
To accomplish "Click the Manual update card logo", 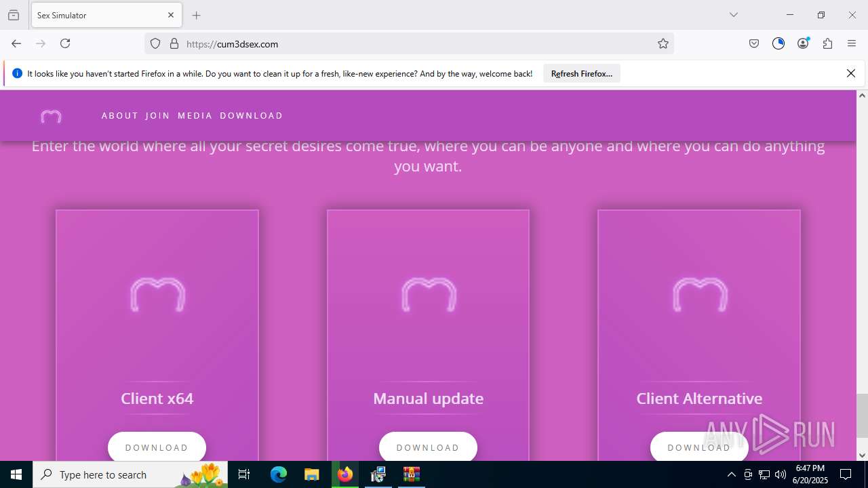I will [429, 295].
